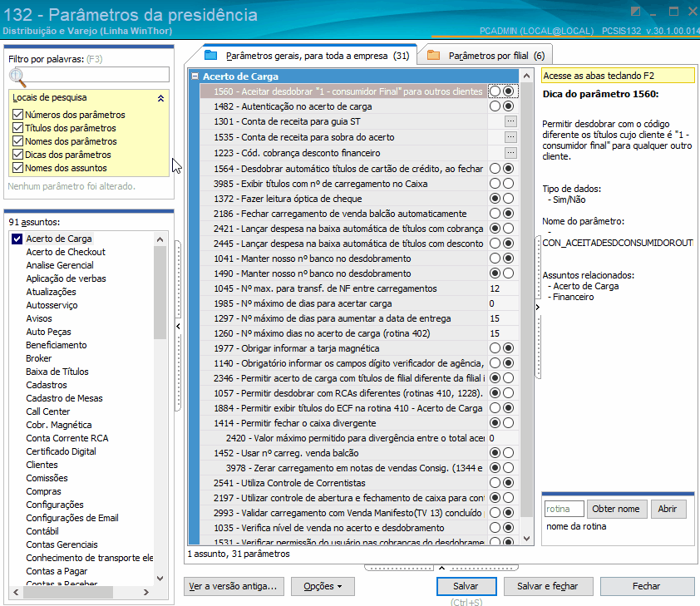The width and height of the screenshot is (700, 606).
Task: Select Analise Gerencial subject
Action: click(60, 265)
